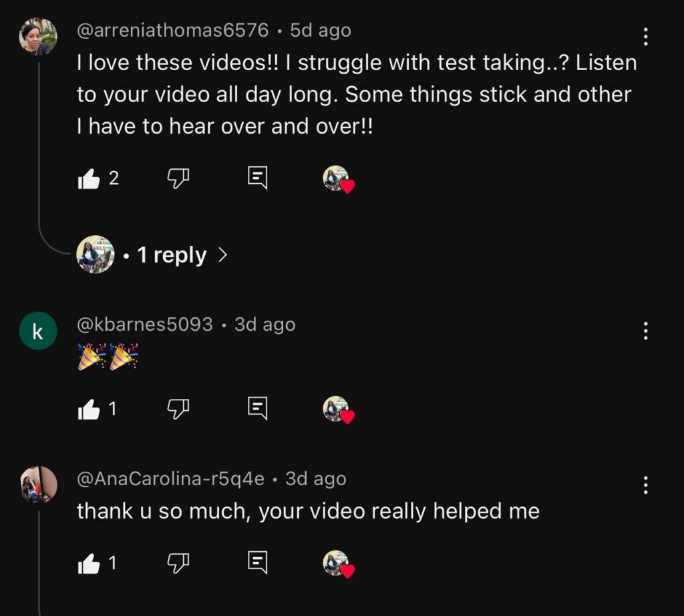Dislike the @AnaCarolina-r5q4e comment
Image resolution: width=684 pixels, height=616 pixels.
(x=178, y=563)
